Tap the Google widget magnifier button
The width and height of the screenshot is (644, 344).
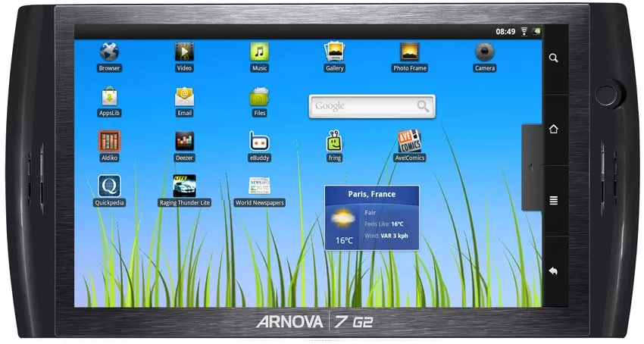[423, 106]
